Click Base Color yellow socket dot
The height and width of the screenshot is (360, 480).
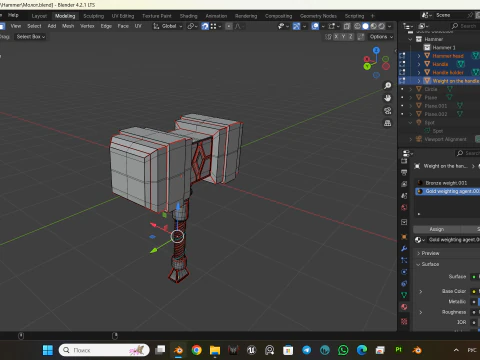[474, 291]
